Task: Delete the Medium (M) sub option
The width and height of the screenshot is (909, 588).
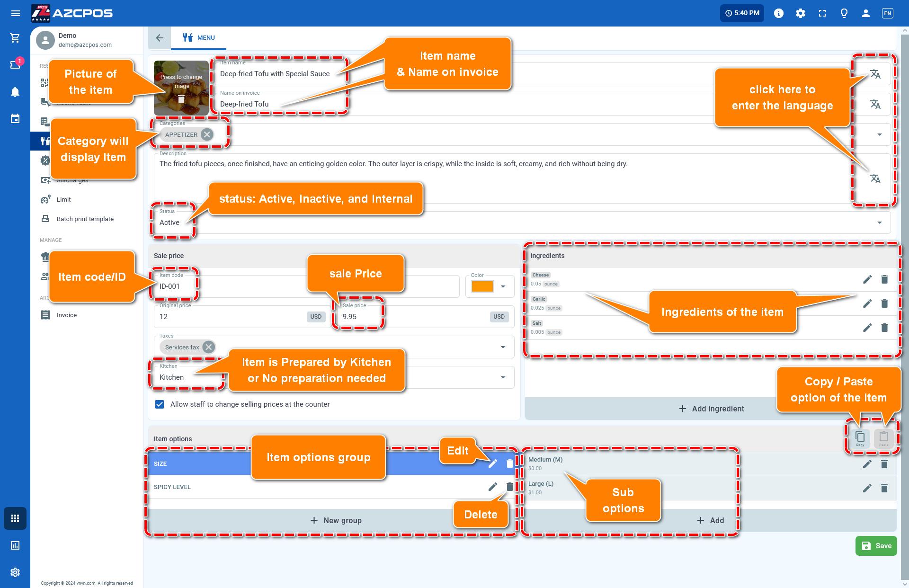Action: pyautogui.click(x=884, y=464)
